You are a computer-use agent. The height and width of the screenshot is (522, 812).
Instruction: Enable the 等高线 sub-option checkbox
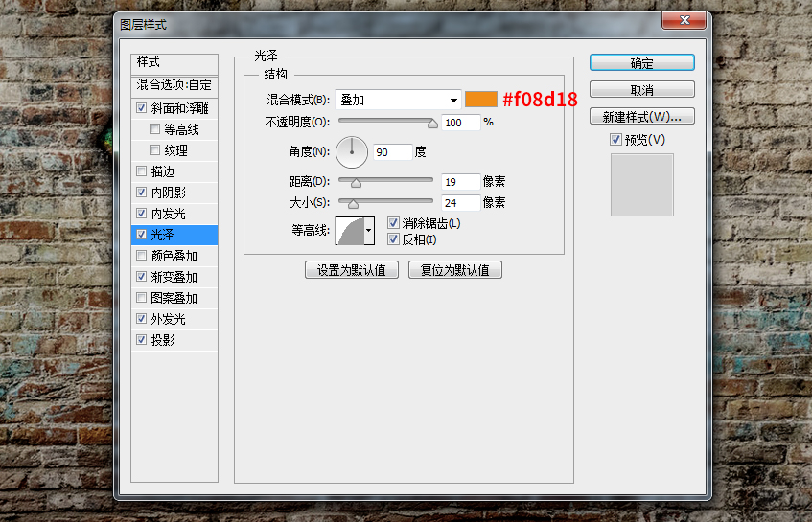(x=154, y=128)
